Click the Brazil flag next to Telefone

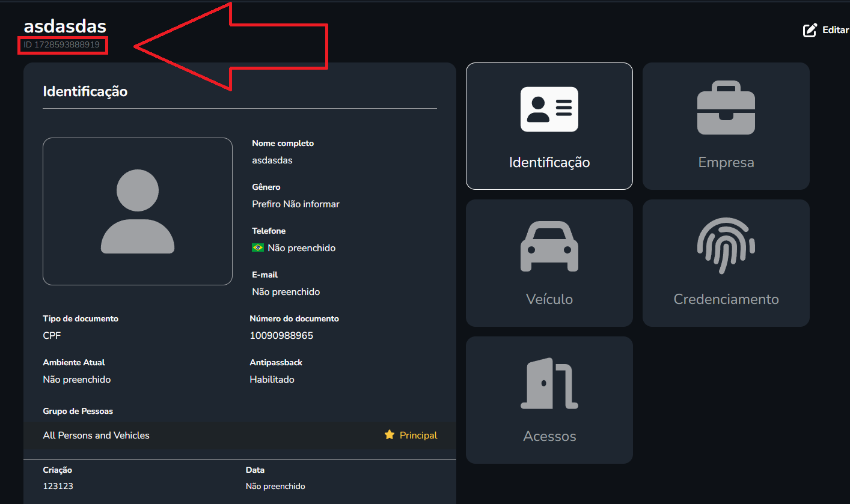[x=258, y=247]
